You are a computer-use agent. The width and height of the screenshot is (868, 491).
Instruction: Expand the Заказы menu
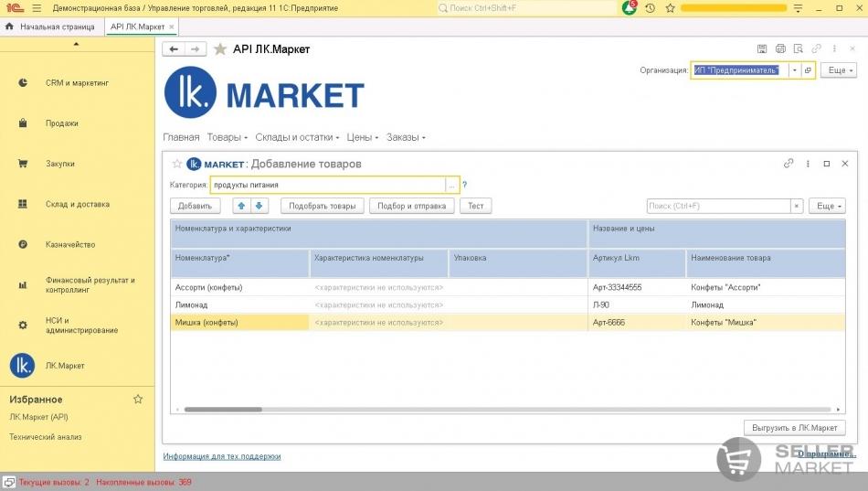click(x=406, y=137)
